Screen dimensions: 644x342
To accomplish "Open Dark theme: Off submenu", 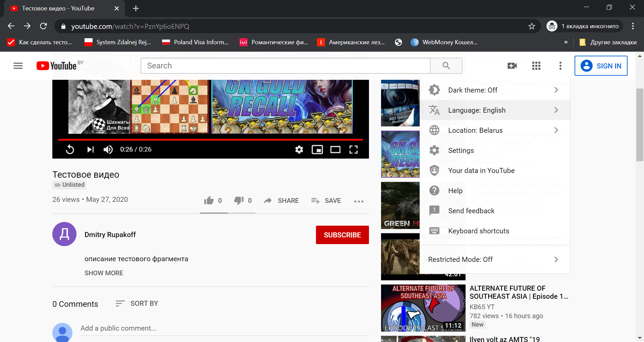I will 495,90.
